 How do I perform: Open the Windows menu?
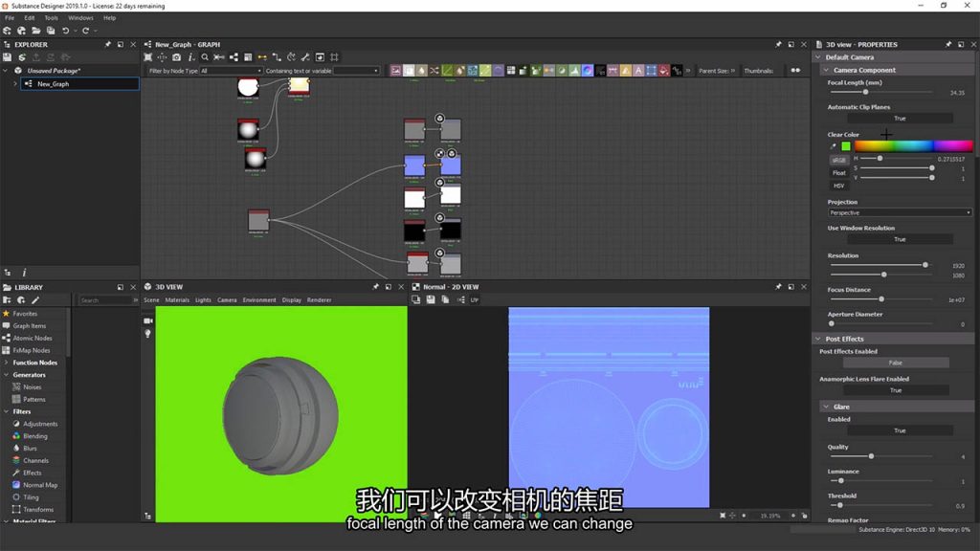click(80, 18)
